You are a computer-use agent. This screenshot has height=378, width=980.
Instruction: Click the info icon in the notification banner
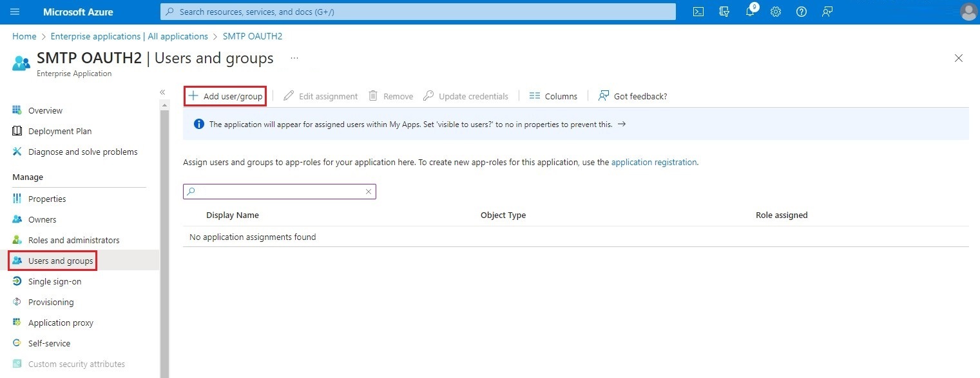coord(198,124)
